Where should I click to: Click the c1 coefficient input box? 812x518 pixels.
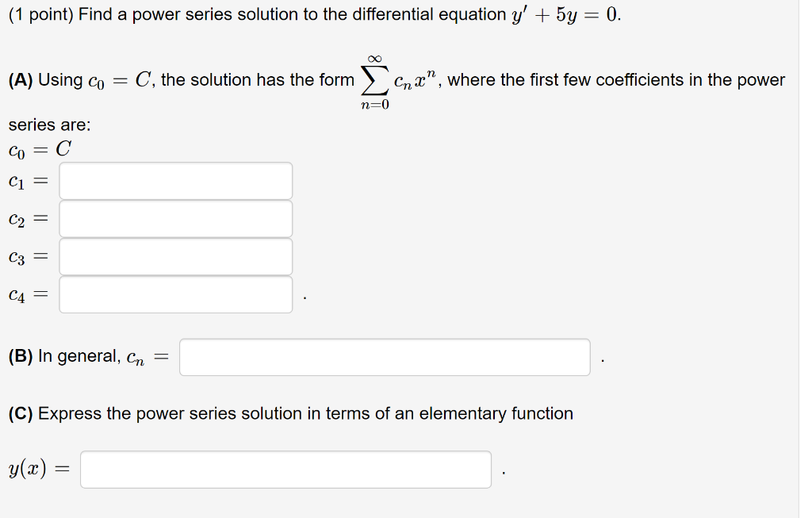176,180
